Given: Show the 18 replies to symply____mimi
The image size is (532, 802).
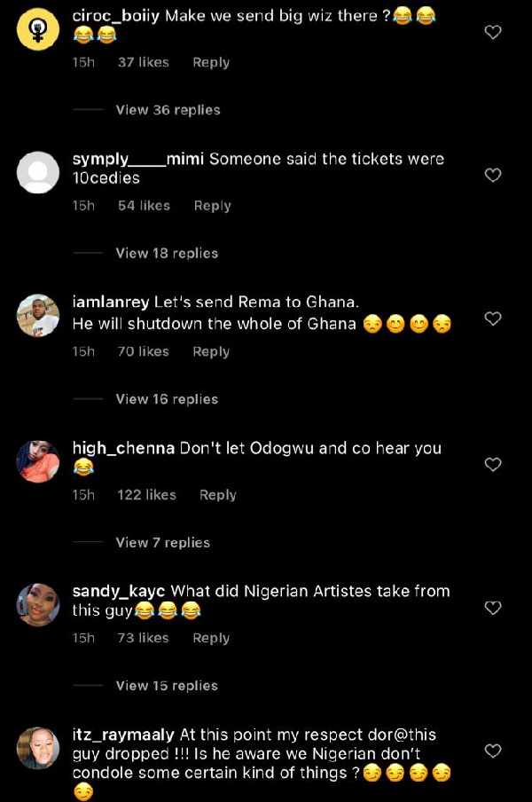Looking at the screenshot, I should [x=165, y=253].
